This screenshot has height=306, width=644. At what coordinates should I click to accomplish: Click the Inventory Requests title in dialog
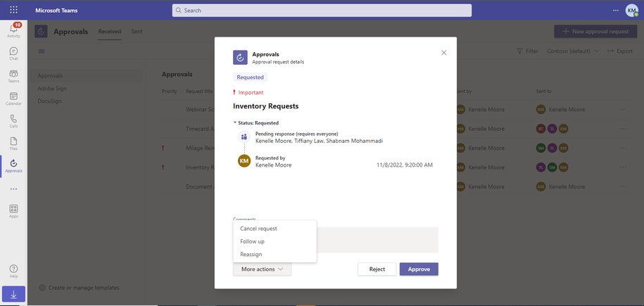click(266, 106)
